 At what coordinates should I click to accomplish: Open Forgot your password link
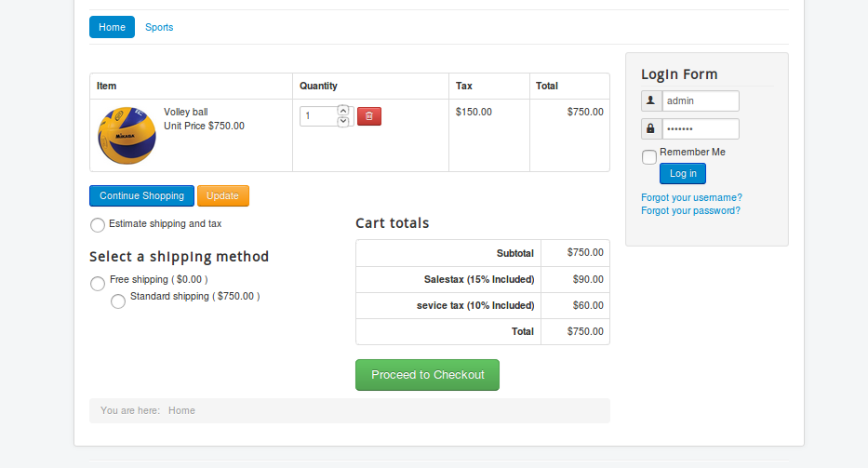tap(690, 210)
